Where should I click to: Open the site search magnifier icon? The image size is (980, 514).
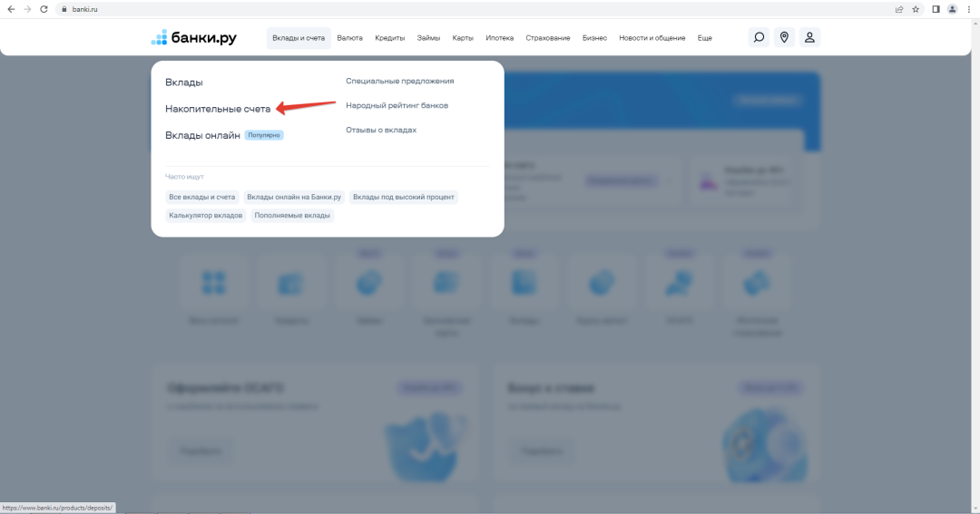pyautogui.click(x=759, y=37)
